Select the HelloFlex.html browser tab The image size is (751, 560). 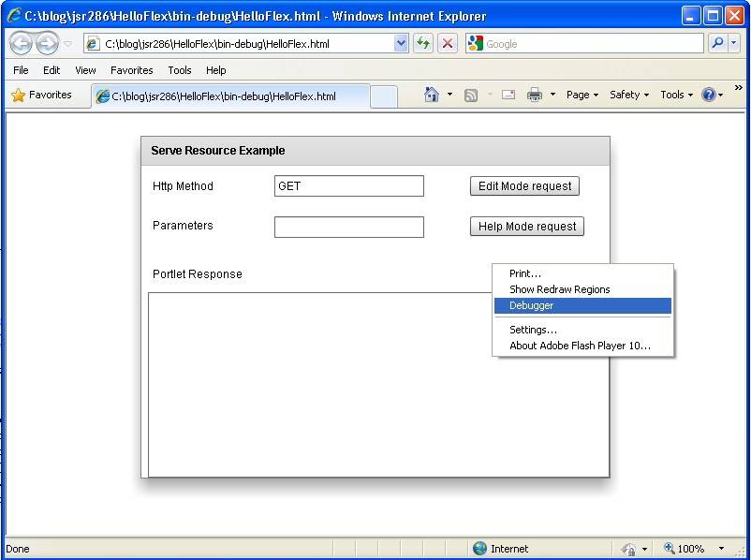[x=231, y=96]
